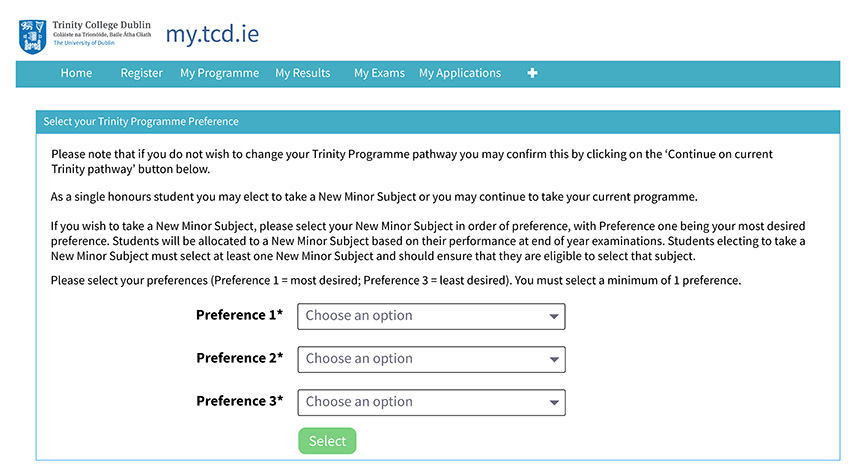Click the Preference 3 field label
The image size is (850, 468).
pos(240,401)
